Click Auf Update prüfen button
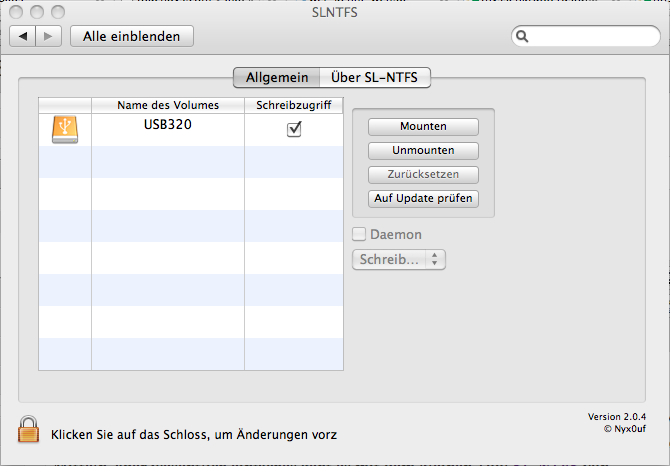Image resolution: width=670 pixels, height=466 pixels. 423,198
